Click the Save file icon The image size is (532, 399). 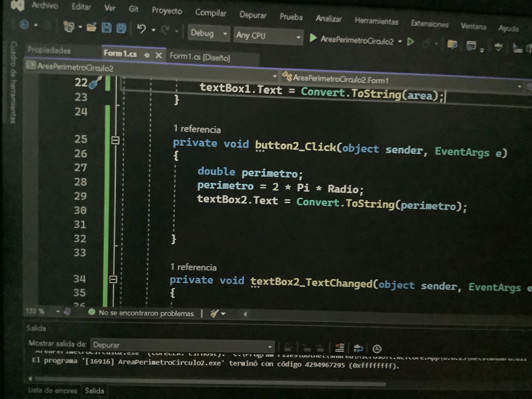tap(107, 28)
